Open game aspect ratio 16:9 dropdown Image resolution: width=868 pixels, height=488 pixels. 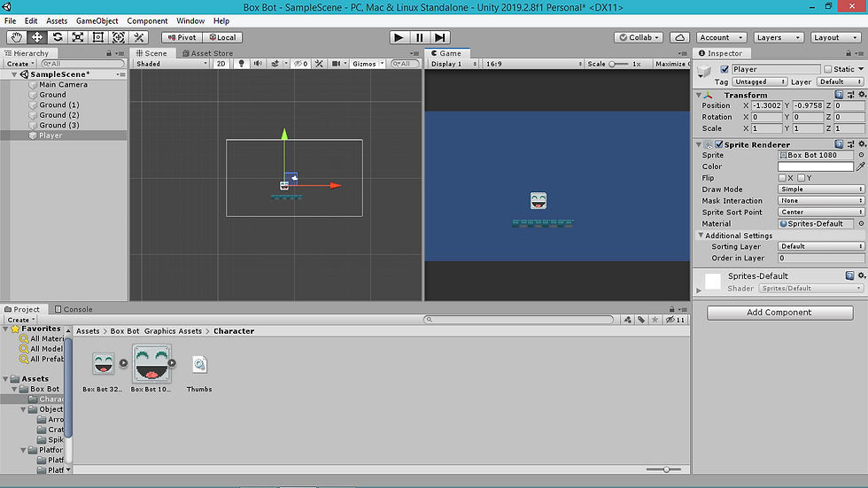pyautogui.click(x=533, y=64)
